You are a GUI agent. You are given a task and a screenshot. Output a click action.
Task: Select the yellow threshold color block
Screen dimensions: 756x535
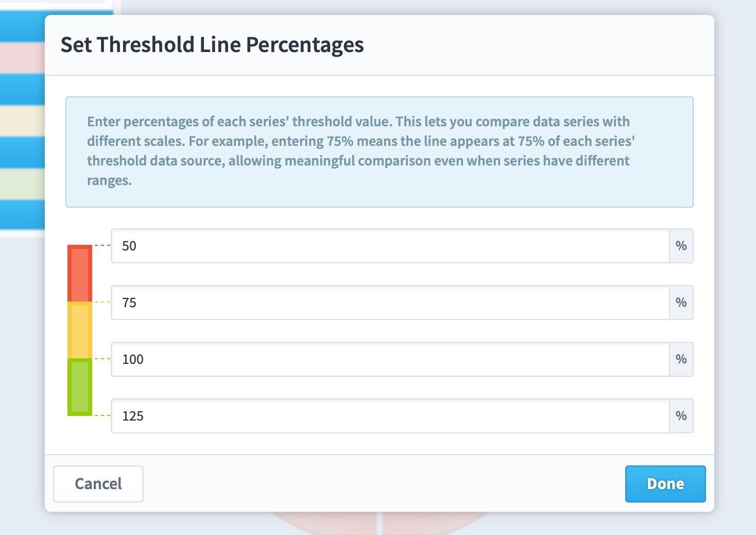click(80, 330)
